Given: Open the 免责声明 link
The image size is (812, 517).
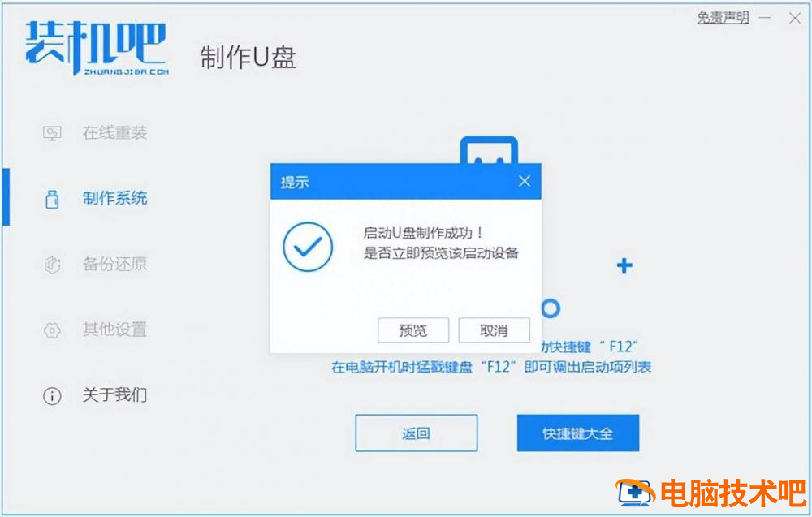Looking at the screenshot, I should (x=723, y=18).
